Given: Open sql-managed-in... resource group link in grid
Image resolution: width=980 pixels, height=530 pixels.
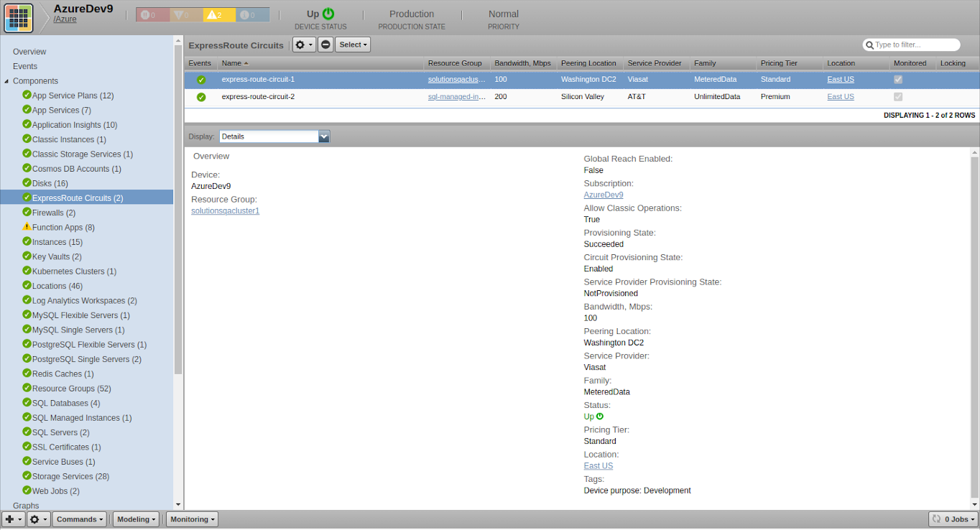Looking at the screenshot, I should (457, 97).
